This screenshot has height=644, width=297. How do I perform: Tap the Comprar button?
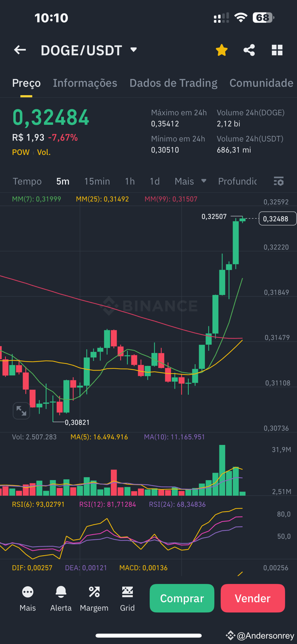click(182, 598)
